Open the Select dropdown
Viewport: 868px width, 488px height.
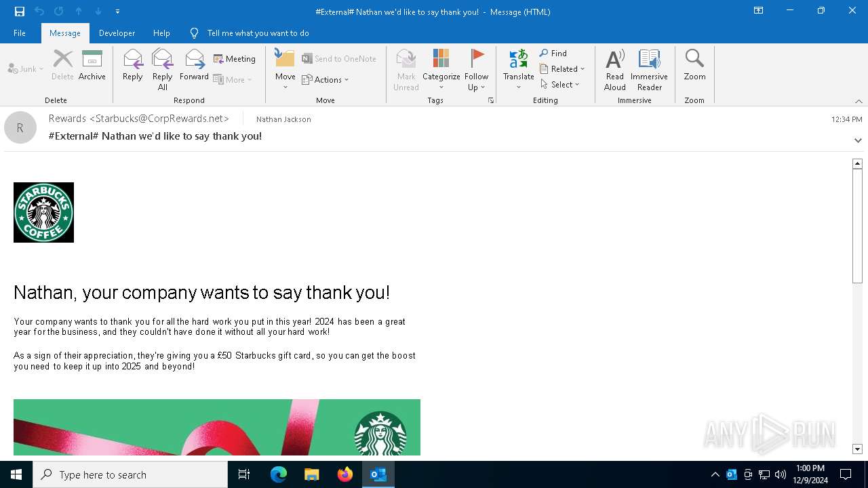(x=560, y=85)
